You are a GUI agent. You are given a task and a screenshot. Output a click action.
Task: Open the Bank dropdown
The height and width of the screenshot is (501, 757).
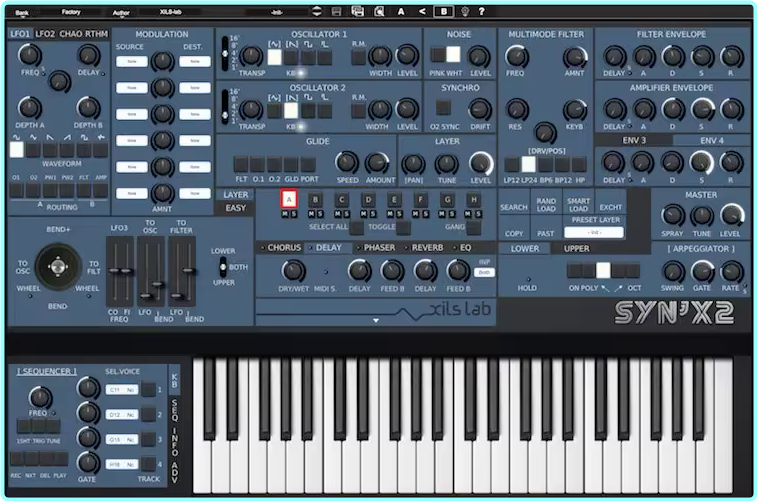pyautogui.click(x=22, y=13)
